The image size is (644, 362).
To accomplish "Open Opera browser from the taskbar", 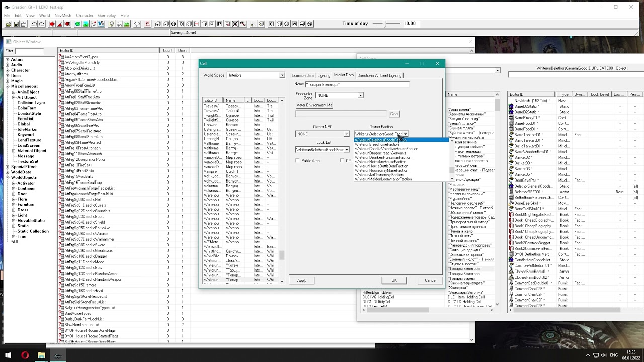I will (x=25, y=355).
